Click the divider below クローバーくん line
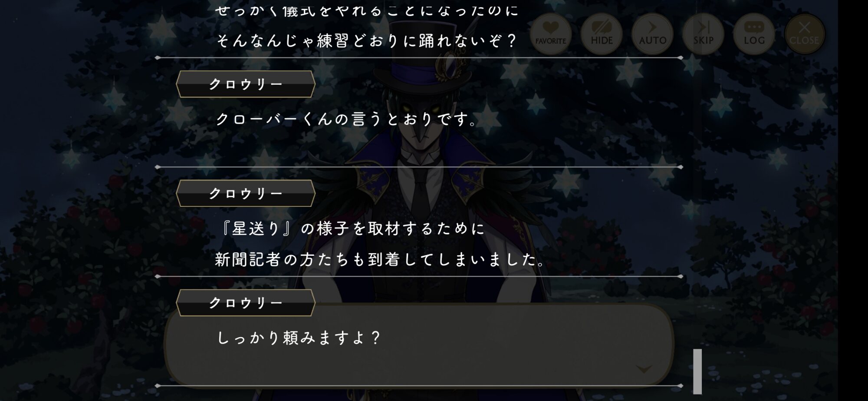 tap(419, 167)
